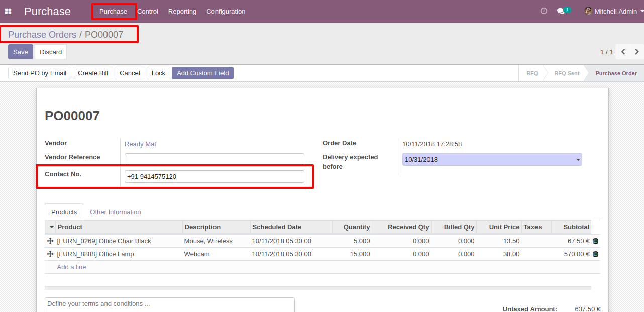Sort by the Description column header
Screen dimensions: 644x312
coord(216,227)
